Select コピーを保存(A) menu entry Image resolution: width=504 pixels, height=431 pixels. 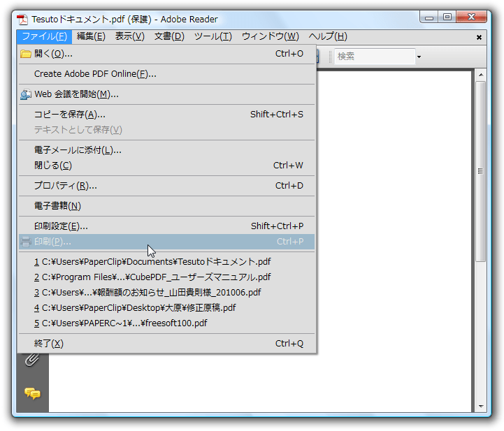[166, 115]
